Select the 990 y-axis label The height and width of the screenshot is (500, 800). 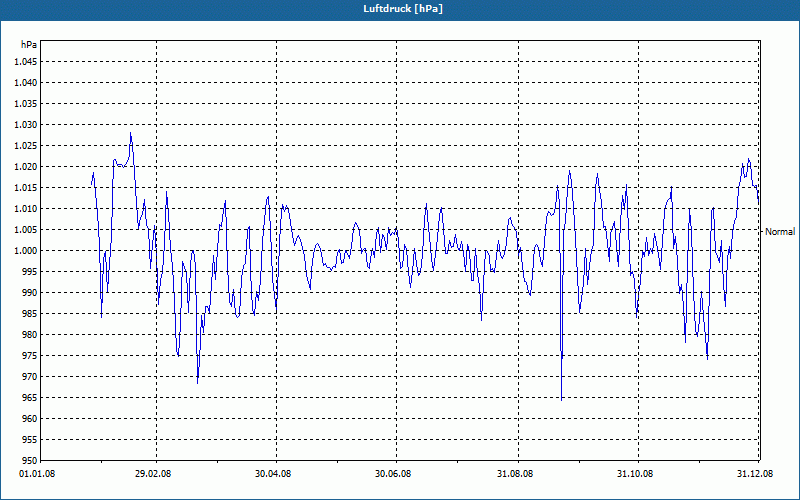30,292
